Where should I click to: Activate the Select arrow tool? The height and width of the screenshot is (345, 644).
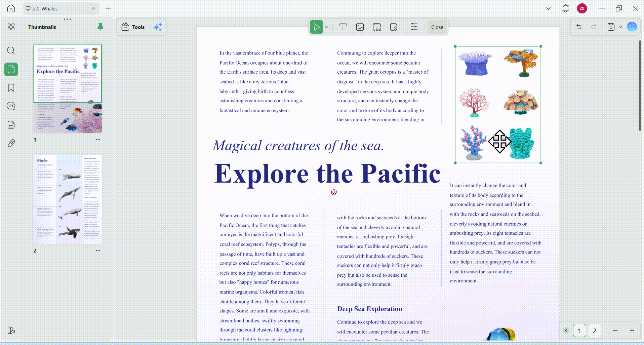pyautogui.click(x=316, y=27)
